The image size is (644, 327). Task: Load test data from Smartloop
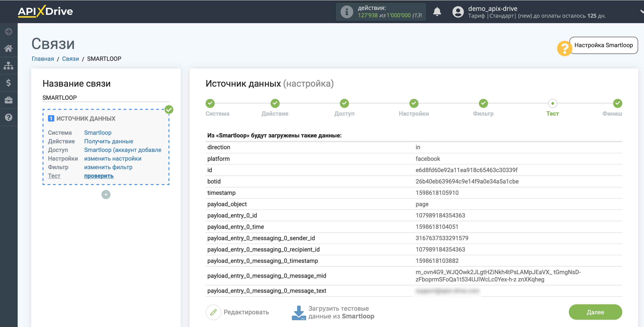click(x=341, y=312)
